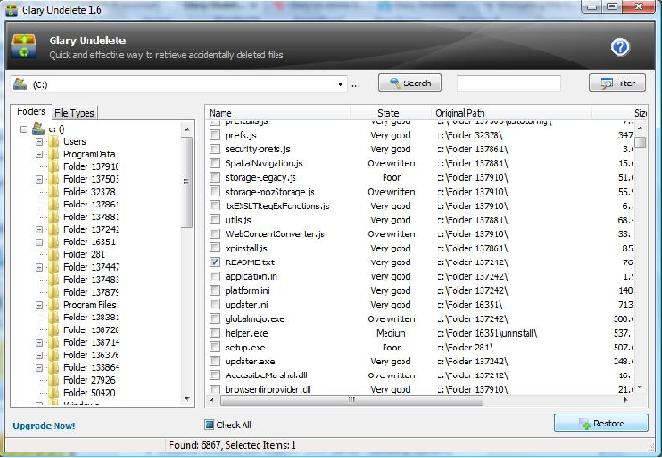Viewport: 662px width, 458px height.
Task: Uncheck the README.txt file checkbox
Action: coord(215,262)
